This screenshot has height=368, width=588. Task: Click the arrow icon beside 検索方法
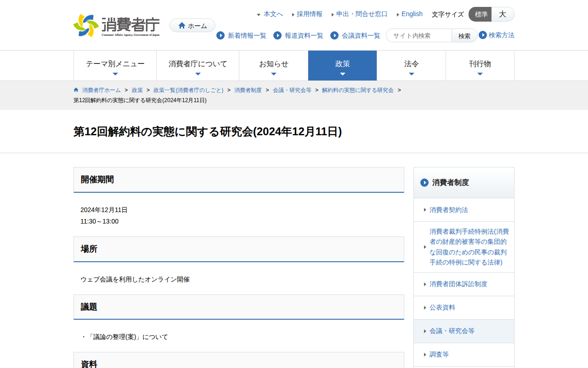483,35
